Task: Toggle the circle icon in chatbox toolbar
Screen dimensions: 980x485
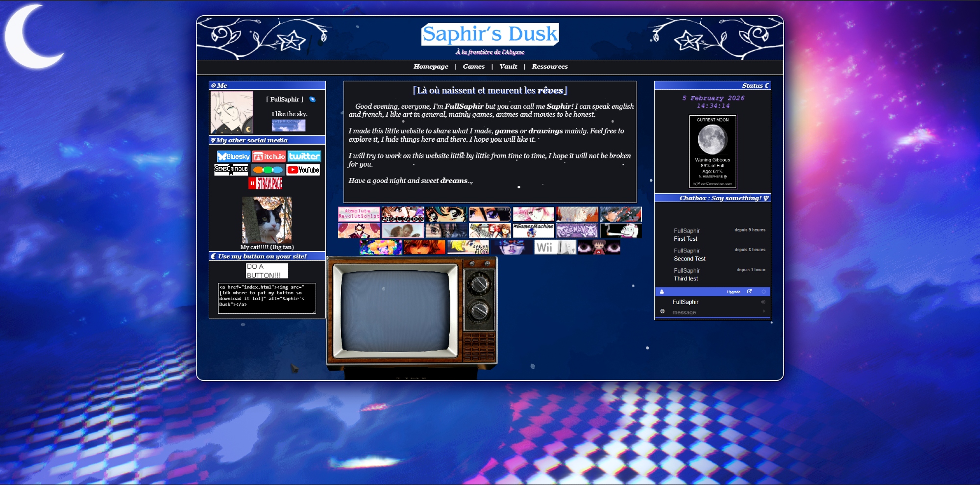Action: (x=763, y=292)
